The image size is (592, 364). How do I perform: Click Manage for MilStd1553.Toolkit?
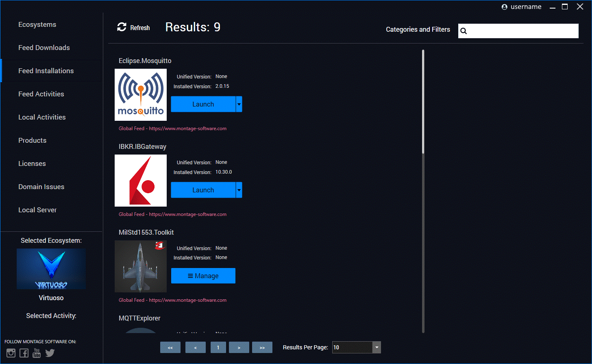coord(203,276)
